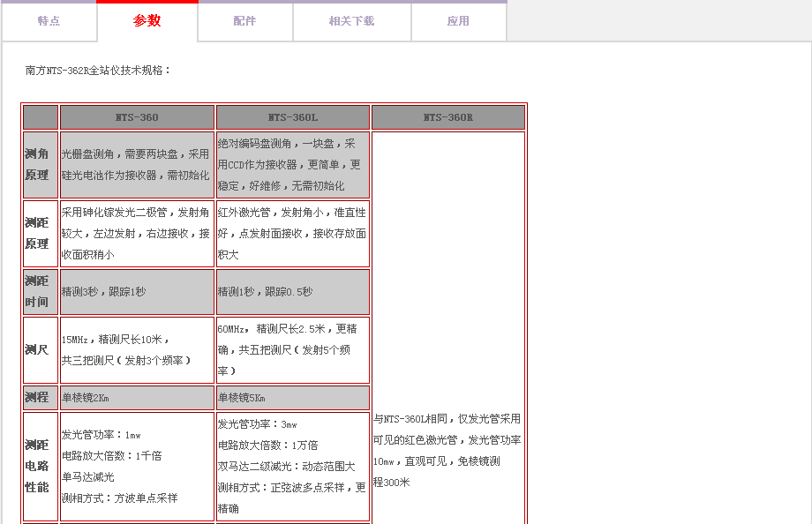
Task: Switch to the 特点 tab
Action: (49, 21)
